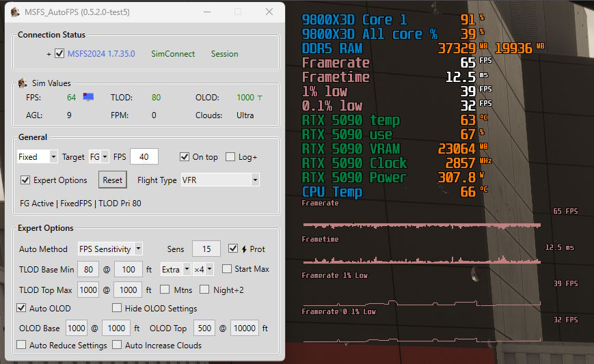Click the blue monitor icon next to FPS value
The width and height of the screenshot is (594, 364).
(88, 97)
